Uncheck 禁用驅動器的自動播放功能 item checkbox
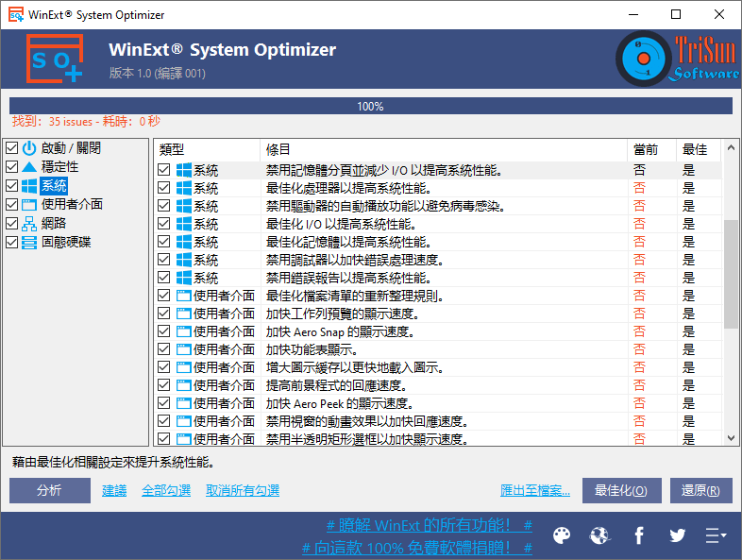The width and height of the screenshot is (742, 560). (x=163, y=206)
